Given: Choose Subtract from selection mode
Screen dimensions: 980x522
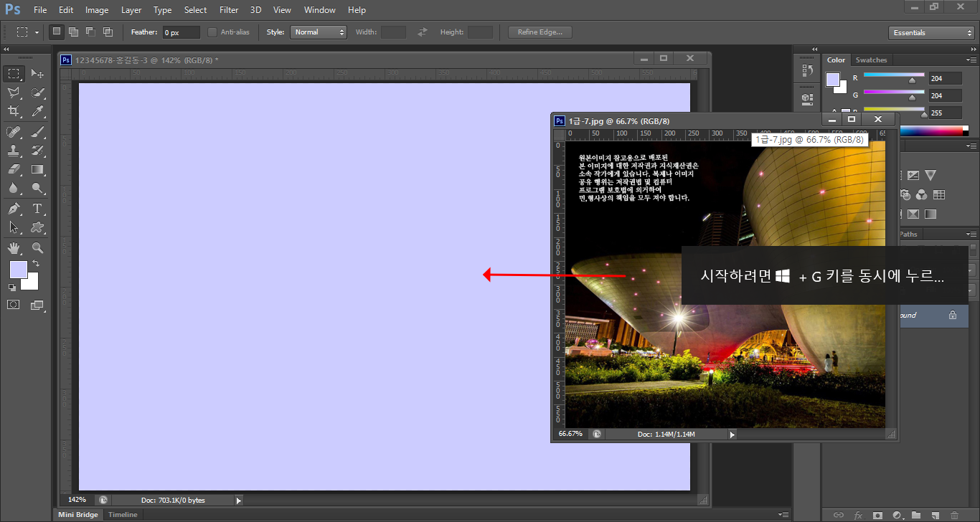Looking at the screenshot, I should tap(90, 32).
